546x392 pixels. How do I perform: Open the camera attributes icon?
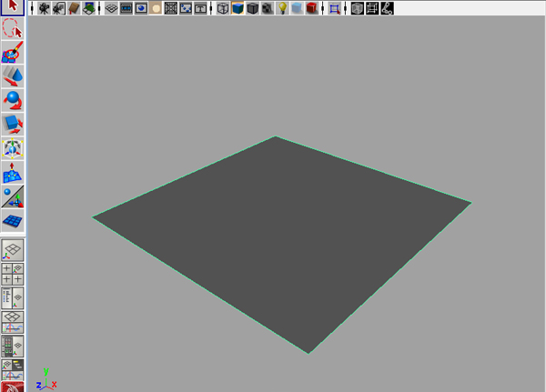59,8
